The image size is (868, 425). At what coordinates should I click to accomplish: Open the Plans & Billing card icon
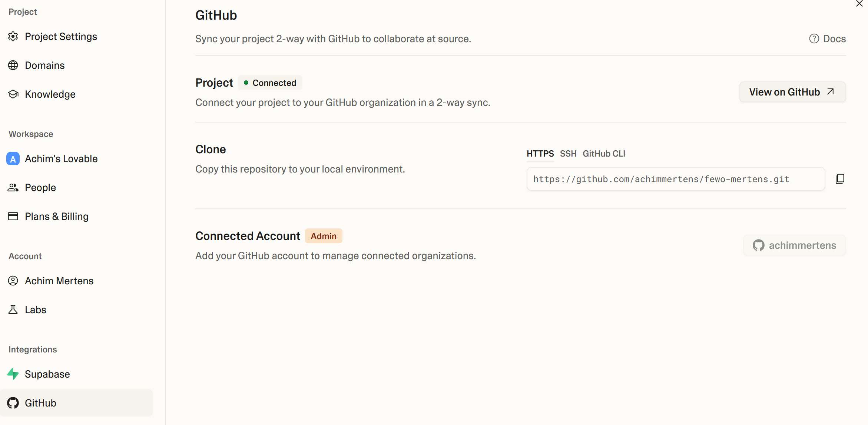(x=13, y=216)
